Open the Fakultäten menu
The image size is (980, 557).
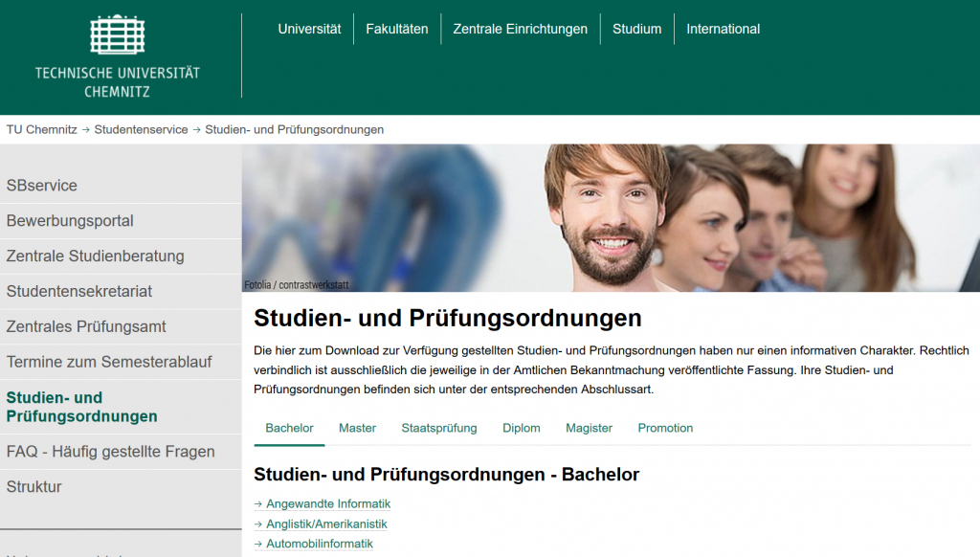tap(397, 29)
